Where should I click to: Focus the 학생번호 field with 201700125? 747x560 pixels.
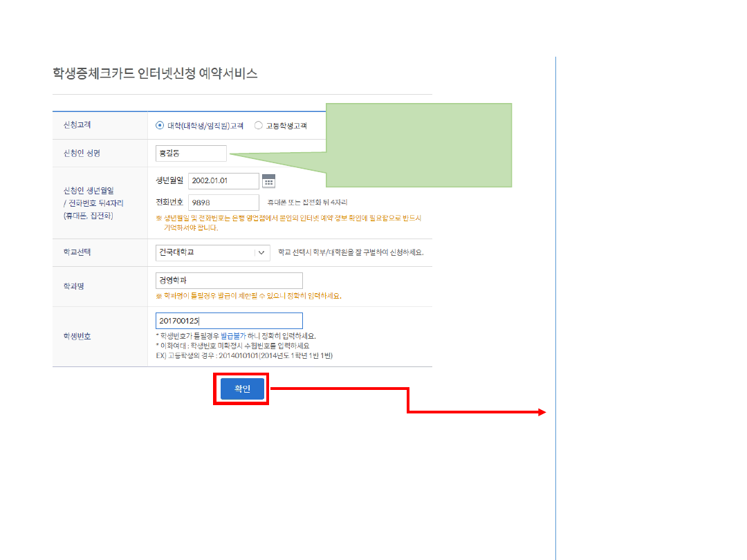[229, 321]
